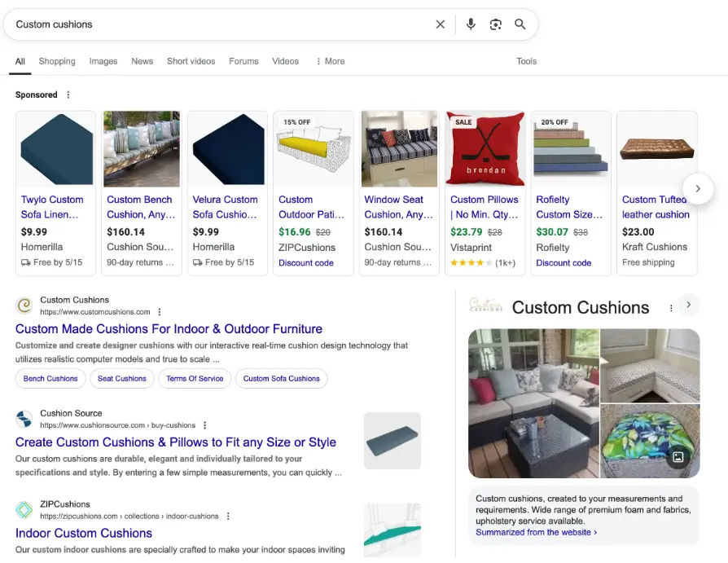The height and width of the screenshot is (563, 728).
Task: Switch to the Shopping tab
Action: (x=57, y=61)
